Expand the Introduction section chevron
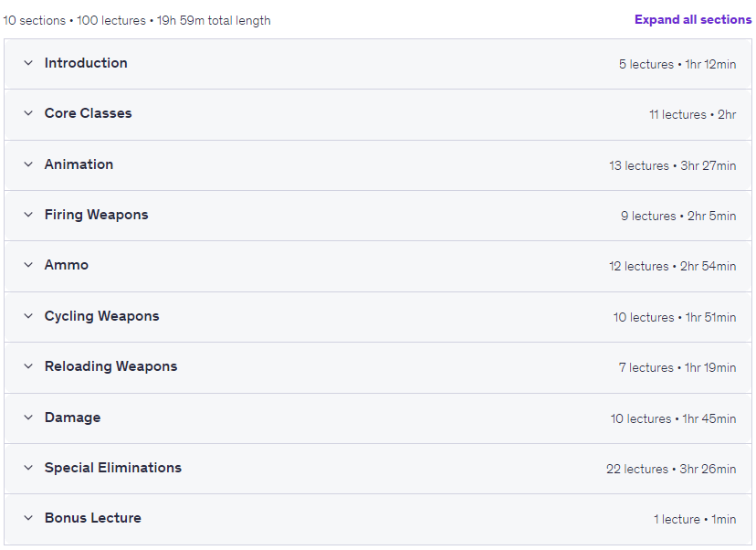 [x=28, y=63]
